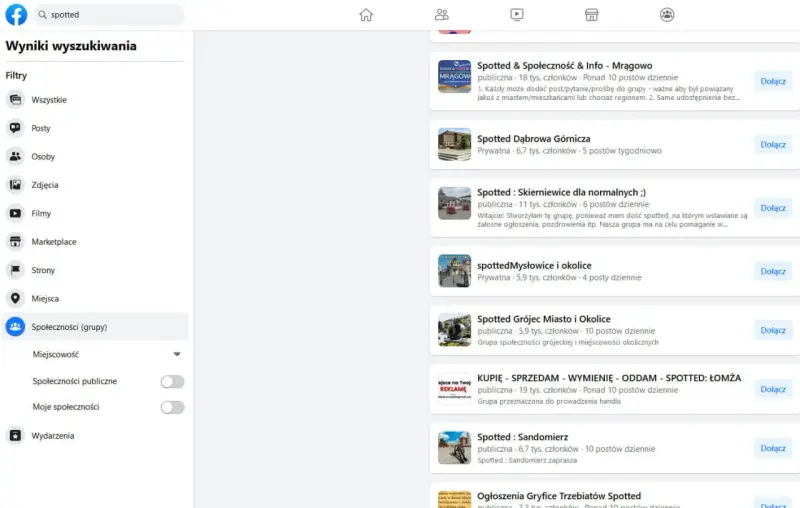Click the Miejsca location pin icon
Screen dimensions: 800x508
coord(15,298)
